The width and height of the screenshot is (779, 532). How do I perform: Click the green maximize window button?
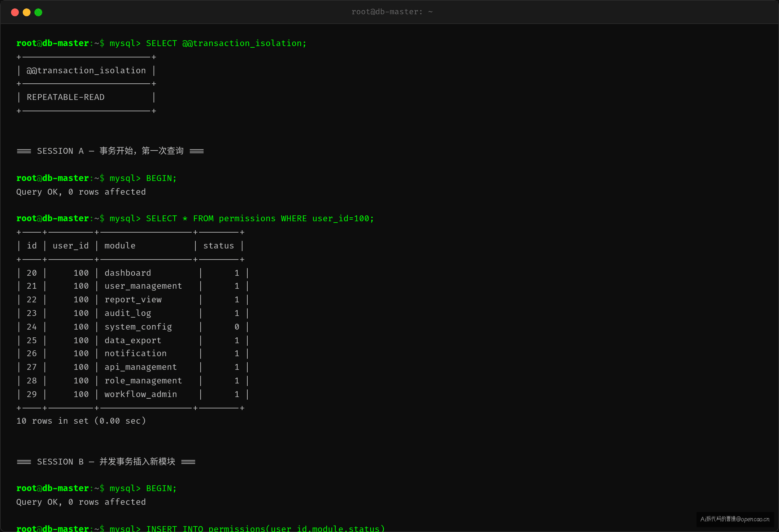pyautogui.click(x=38, y=12)
